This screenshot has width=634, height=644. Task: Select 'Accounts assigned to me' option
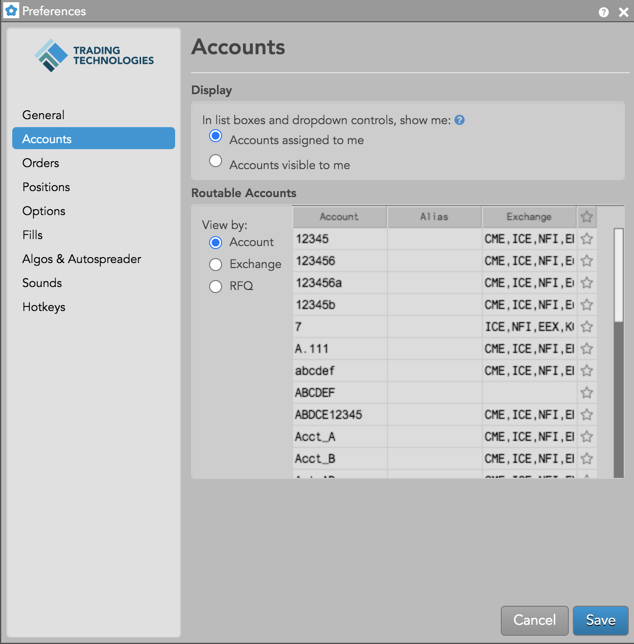click(x=216, y=136)
